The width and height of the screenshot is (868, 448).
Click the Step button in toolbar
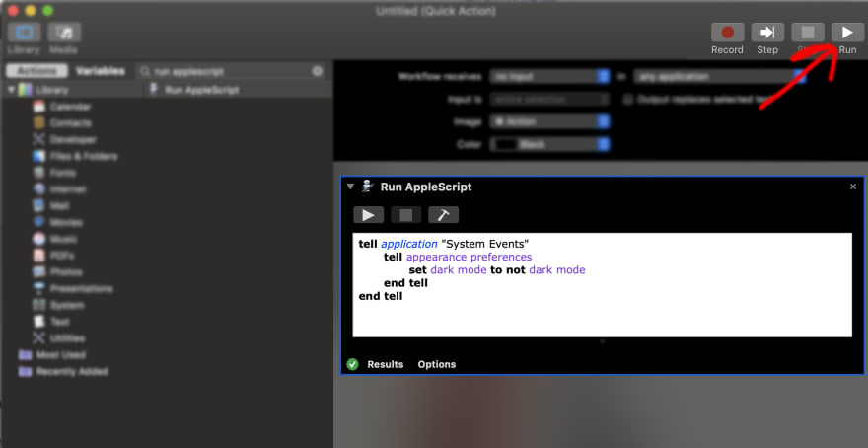pyautogui.click(x=767, y=33)
